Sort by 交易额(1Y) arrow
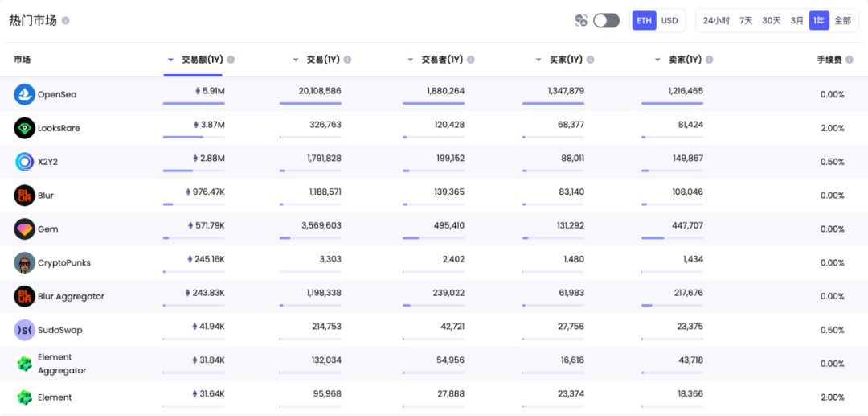This screenshot has height=416, width=868. click(x=170, y=60)
